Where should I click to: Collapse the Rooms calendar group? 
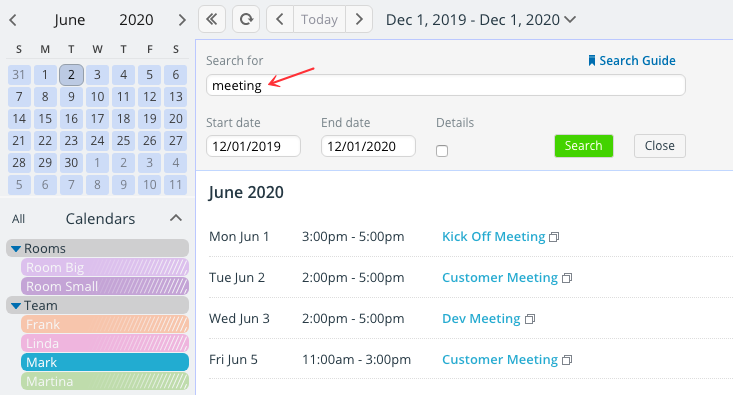tap(16, 249)
